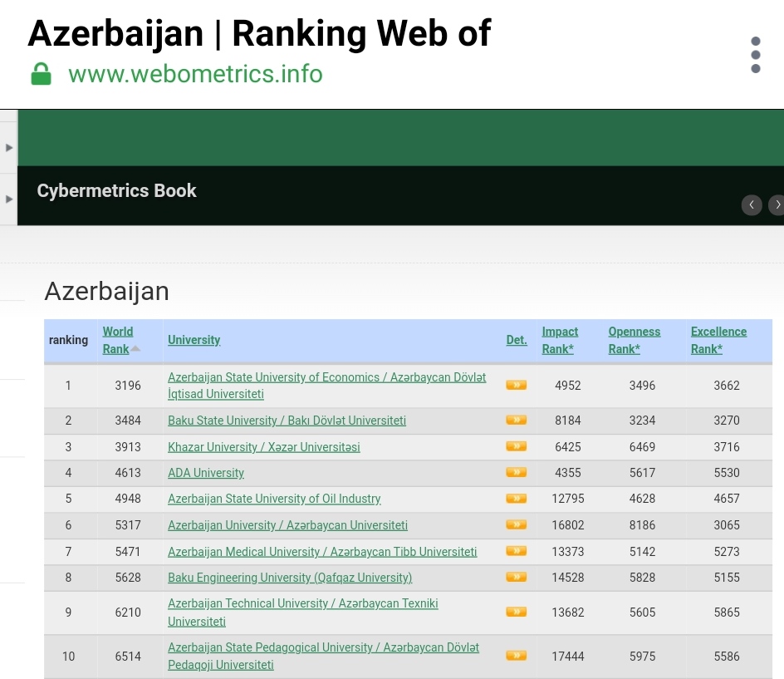Select excellence rank value 5586
784x679 pixels.
point(727,657)
